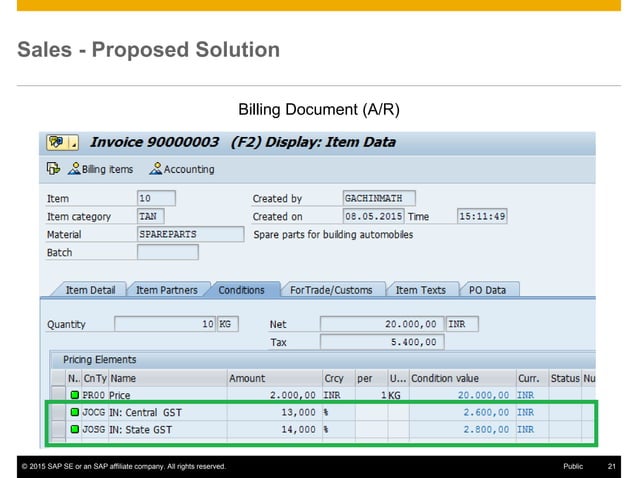Screen dimensions: 638x478
Task: Switch to Item Partners tab
Action: point(166,290)
